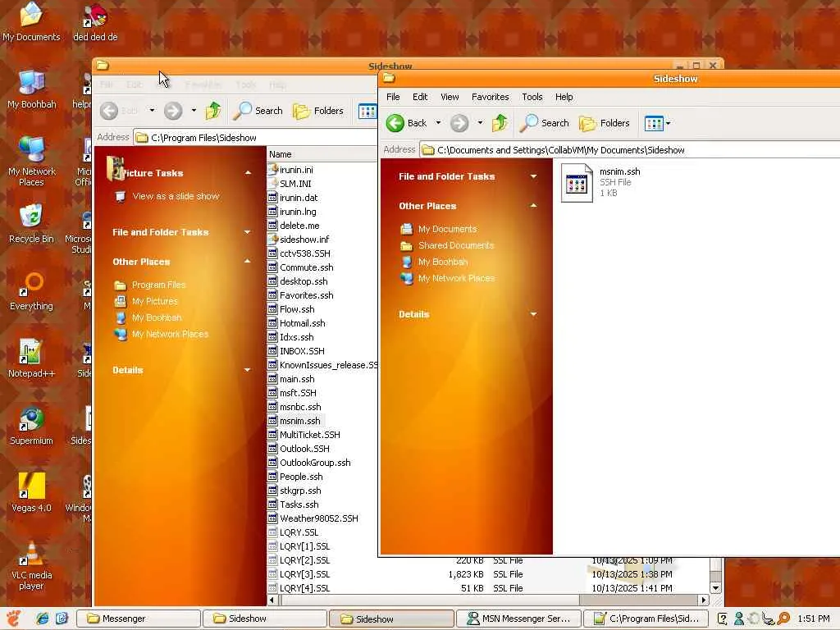Open Recycle Bin desktop icon

(32, 224)
